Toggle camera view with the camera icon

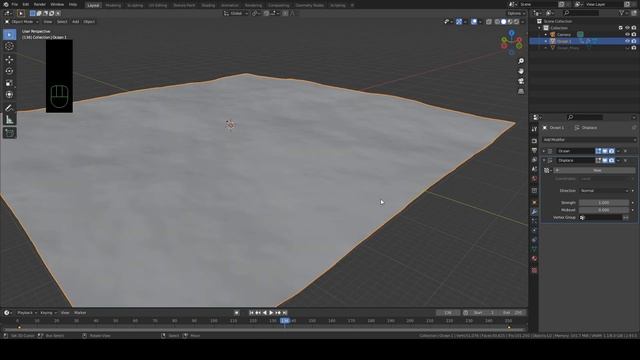pos(521,81)
